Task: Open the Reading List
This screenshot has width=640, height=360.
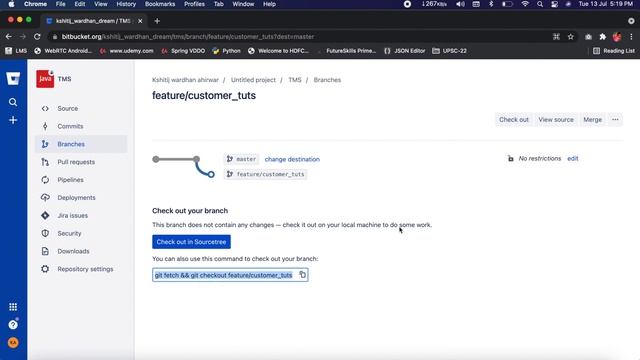Action: coord(614,51)
